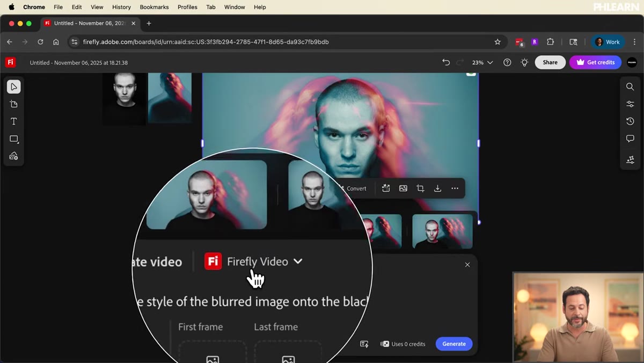Undo the last board action

click(x=446, y=62)
